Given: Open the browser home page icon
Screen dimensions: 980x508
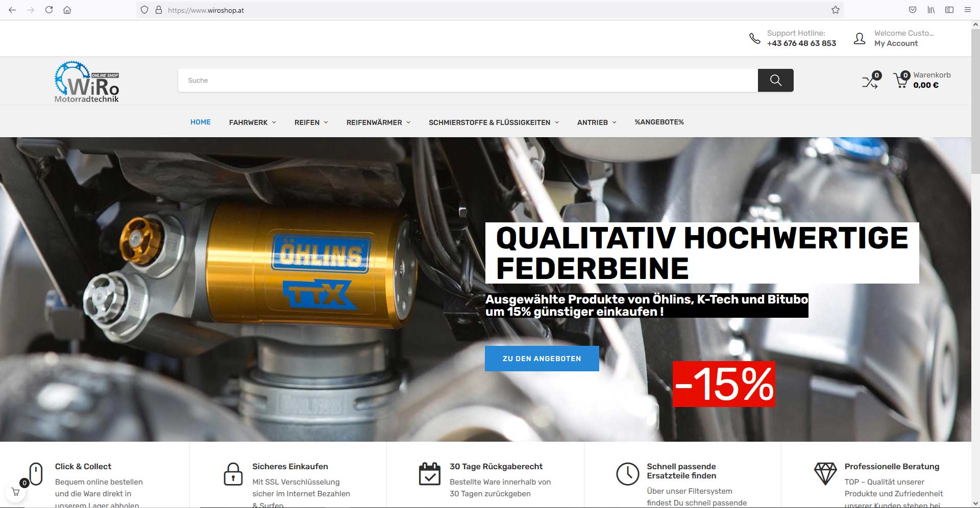Looking at the screenshot, I should click(67, 10).
